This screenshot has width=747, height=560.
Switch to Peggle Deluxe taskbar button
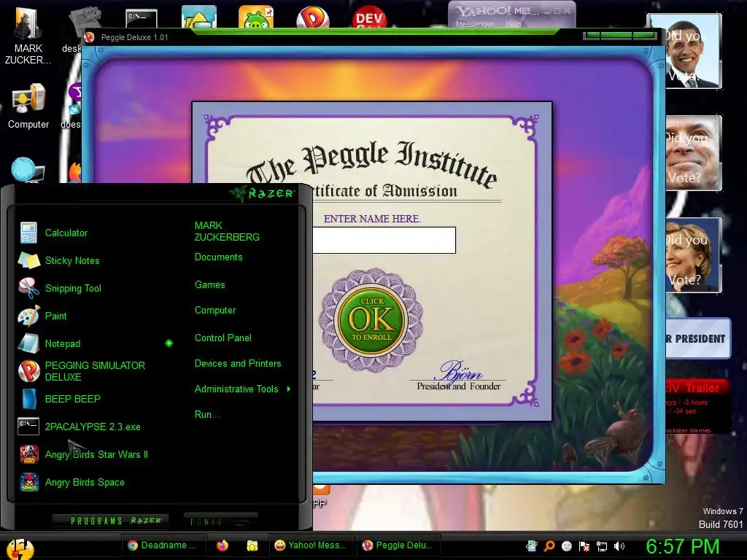[x=398, y=545]
